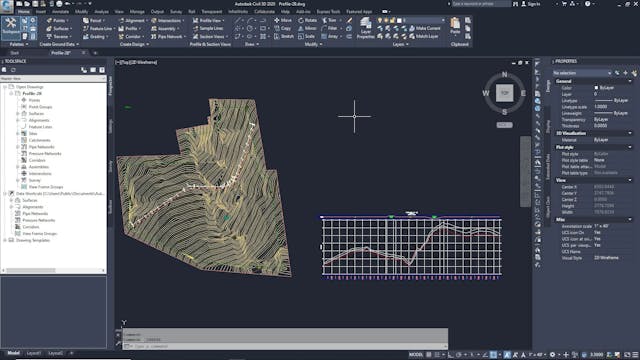The width and height of the screenshot is (640, 360).
Task: Open Layer Properties manager
Action: (x=365, y=29)
